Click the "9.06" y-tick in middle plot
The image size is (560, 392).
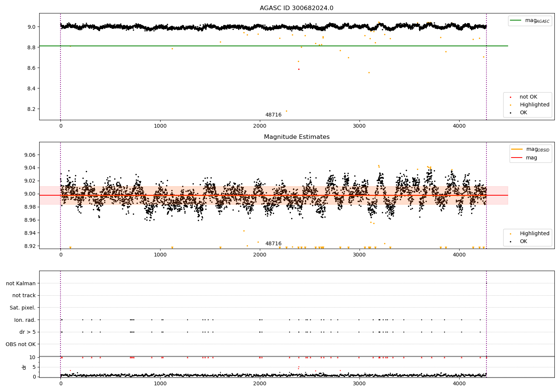(30, 155)
